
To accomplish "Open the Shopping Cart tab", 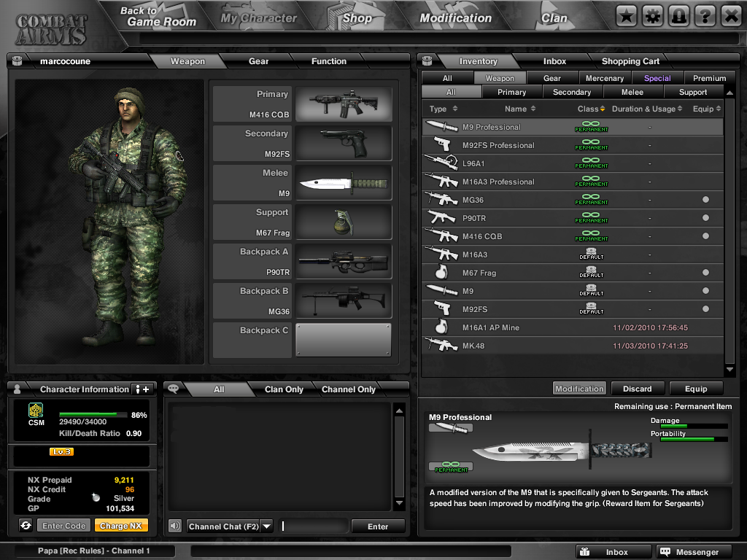I will (630, 61).
